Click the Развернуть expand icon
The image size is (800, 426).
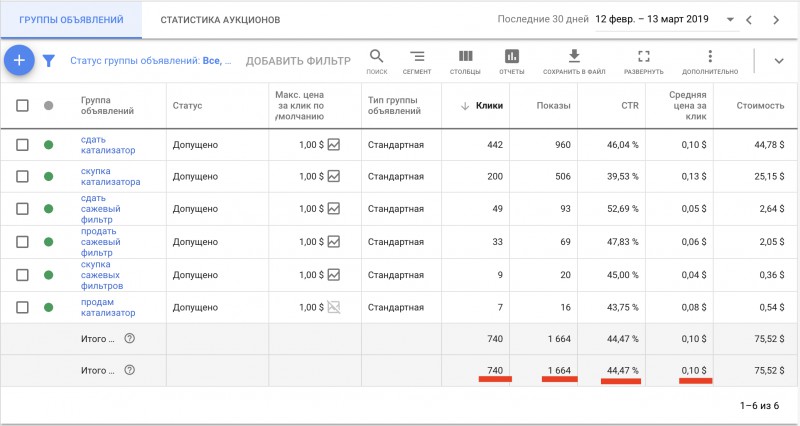[643, 57]
